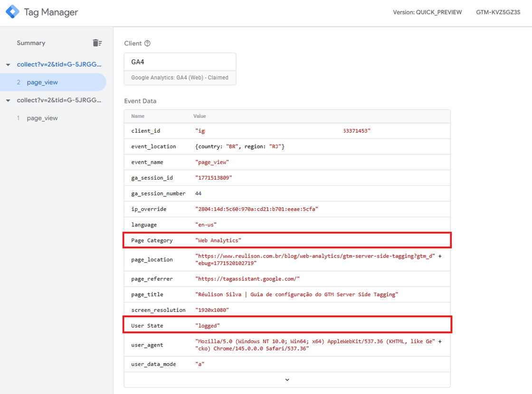
Task: Click the Value column header
Action: [199, 116]
